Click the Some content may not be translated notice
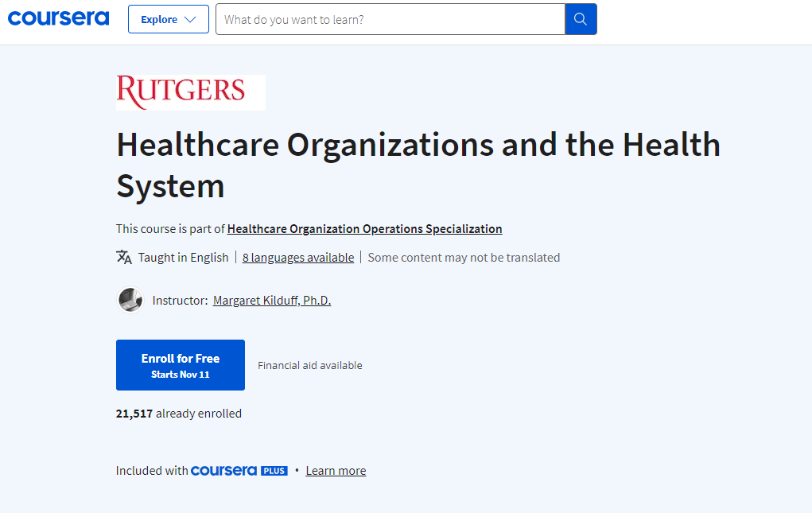 [461, 257]
